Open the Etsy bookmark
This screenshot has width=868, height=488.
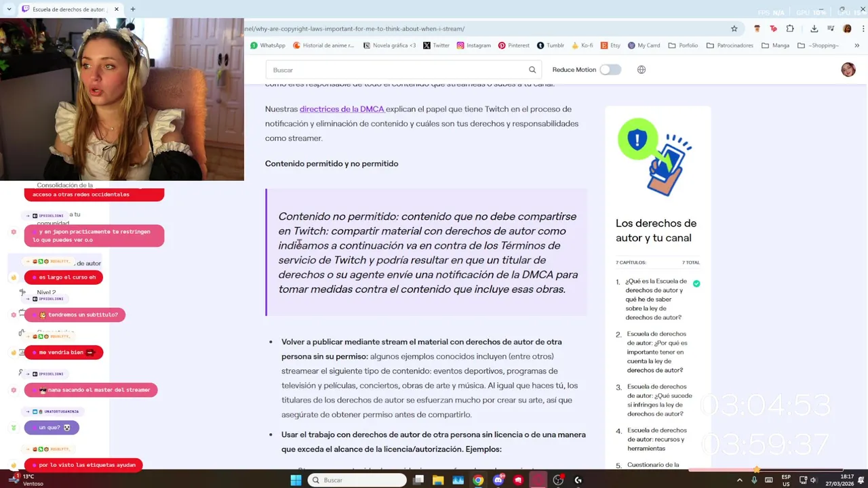[x=610, y=45]
